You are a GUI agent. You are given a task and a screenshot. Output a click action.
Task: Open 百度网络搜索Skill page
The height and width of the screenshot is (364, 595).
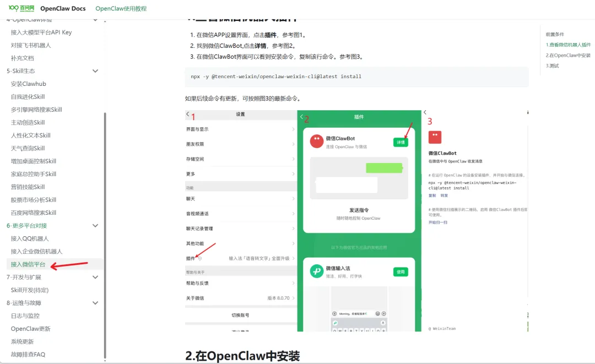(x=34, y=213)
